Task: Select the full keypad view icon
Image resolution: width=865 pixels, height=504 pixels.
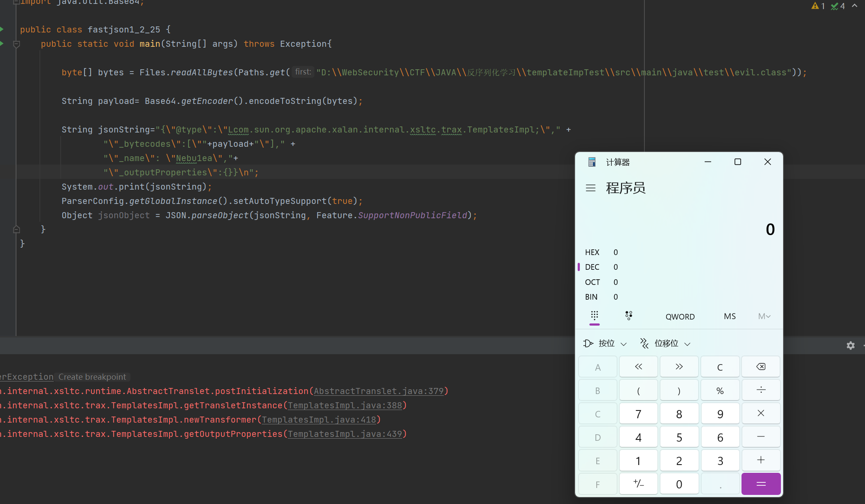Action: tap(595, 316)
